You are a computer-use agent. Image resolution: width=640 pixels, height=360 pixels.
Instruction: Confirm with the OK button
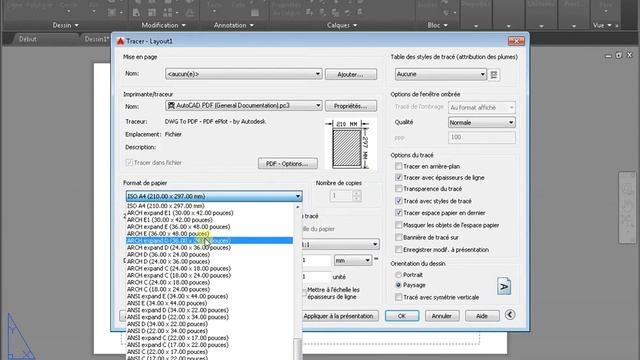(402, 316)
